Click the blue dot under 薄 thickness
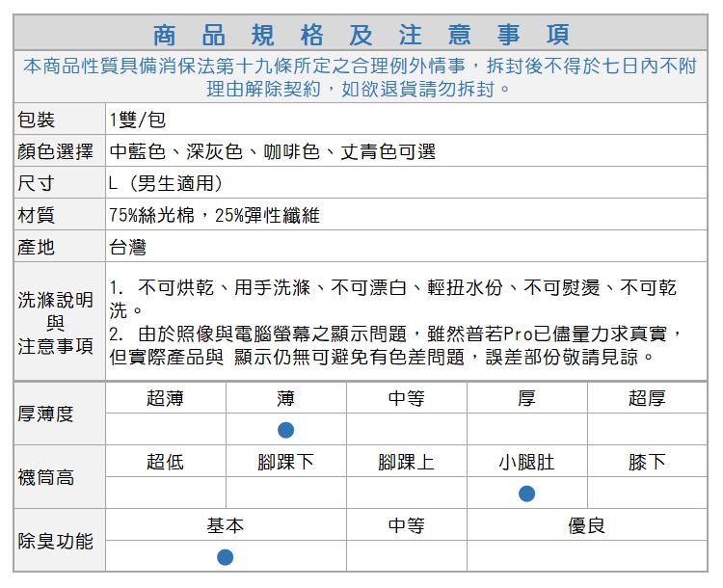The width and height of the screenshot is (723, 588). pos(285,430)
